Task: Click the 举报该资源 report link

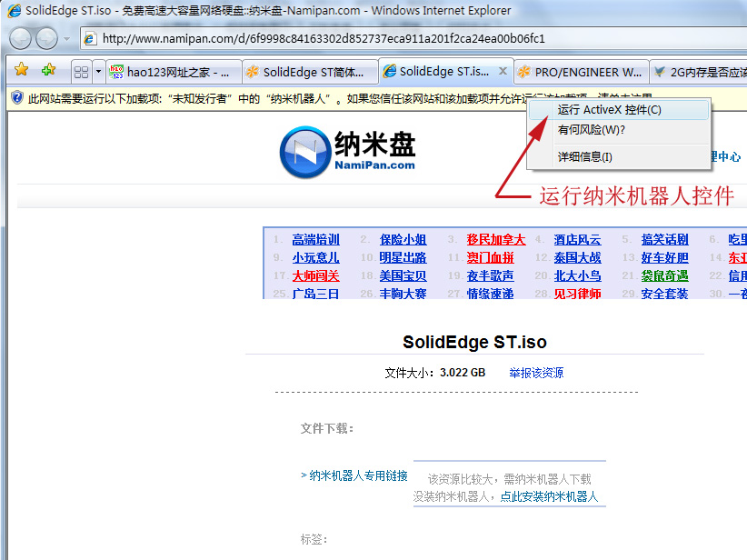Action: click(x=536, y=373)
